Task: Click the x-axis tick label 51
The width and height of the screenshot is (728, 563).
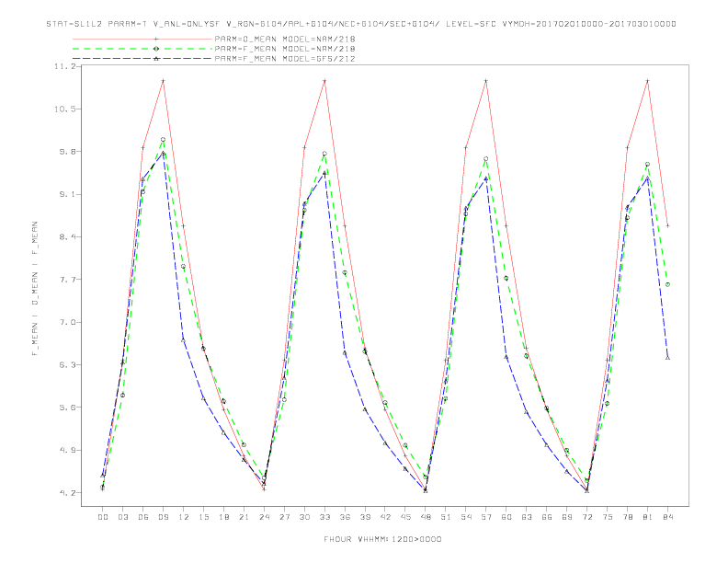Action: [x=446, y=517]
